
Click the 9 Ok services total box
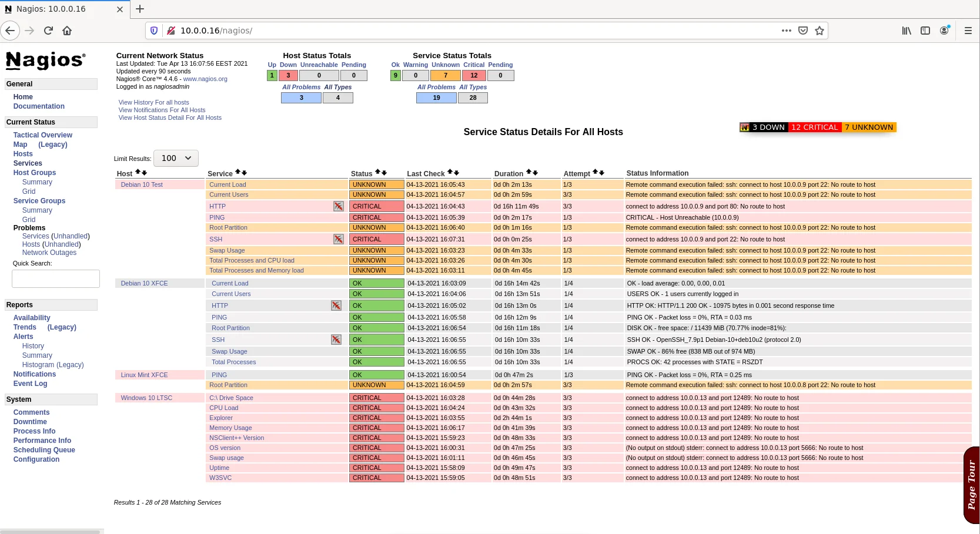396,75
